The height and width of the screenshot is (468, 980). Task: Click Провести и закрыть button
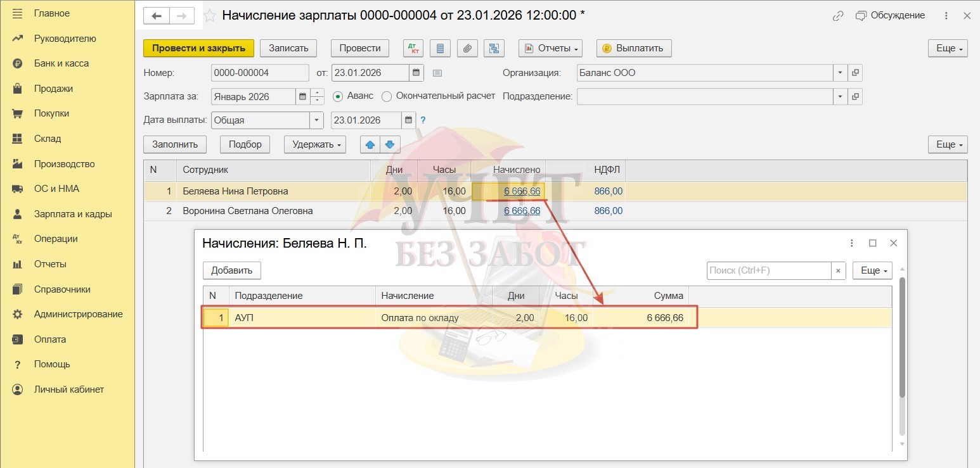[198, 48]
